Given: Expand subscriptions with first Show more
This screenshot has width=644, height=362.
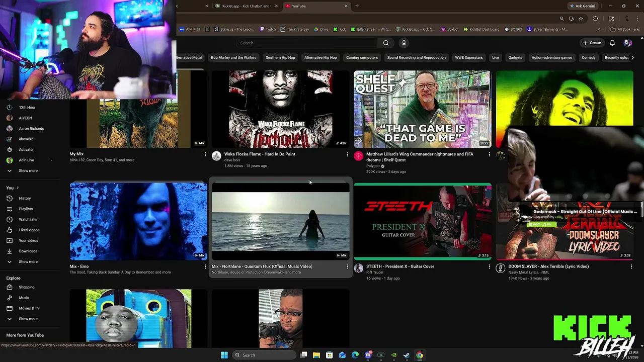Looking at the screenshot, I should (x=28, y=170).
